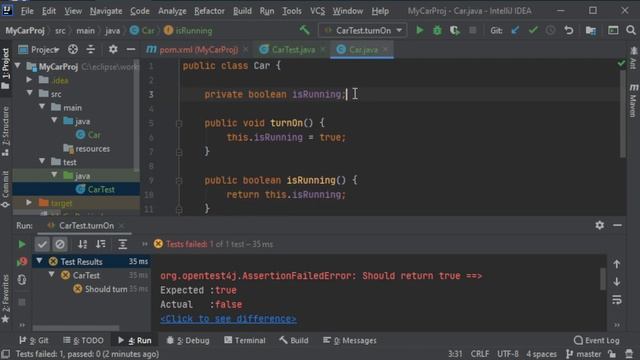Rerun tests in Run panel
Image resolution: width=640 pixels, height=360 pixels.
point(22,244)
